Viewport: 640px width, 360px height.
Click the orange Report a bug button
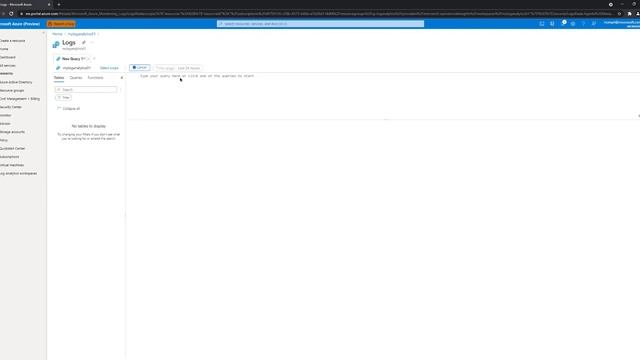click(x=61, y=24)
